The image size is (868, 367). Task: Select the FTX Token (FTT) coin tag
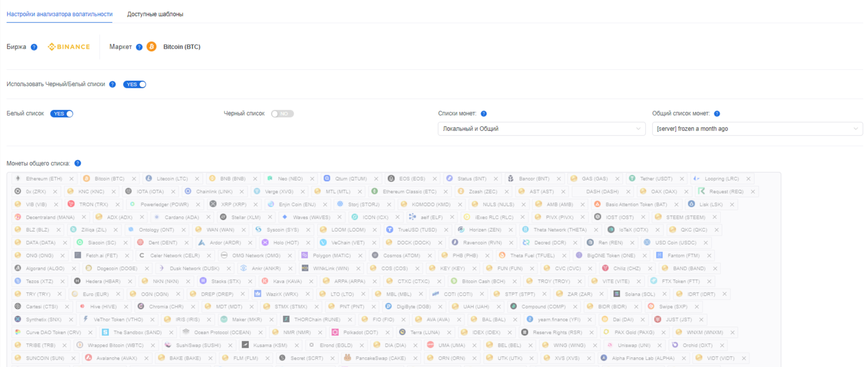point(680,281)
